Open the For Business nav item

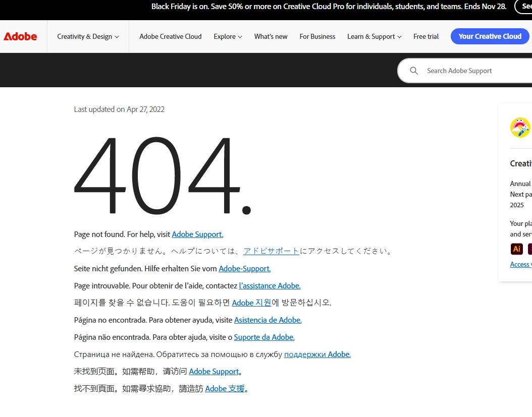317,37
